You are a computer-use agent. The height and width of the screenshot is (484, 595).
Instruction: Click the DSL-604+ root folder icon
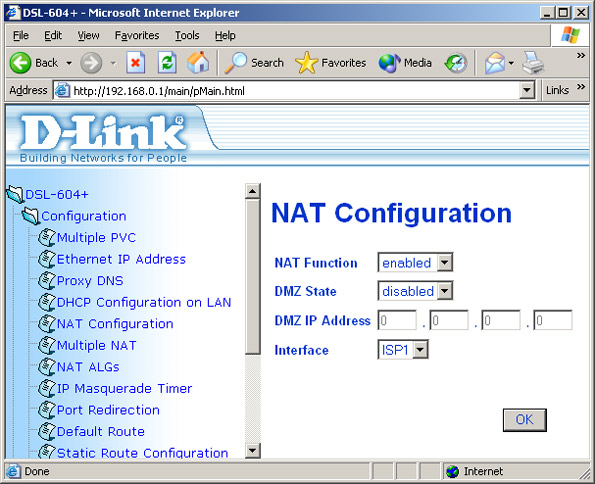15,194
